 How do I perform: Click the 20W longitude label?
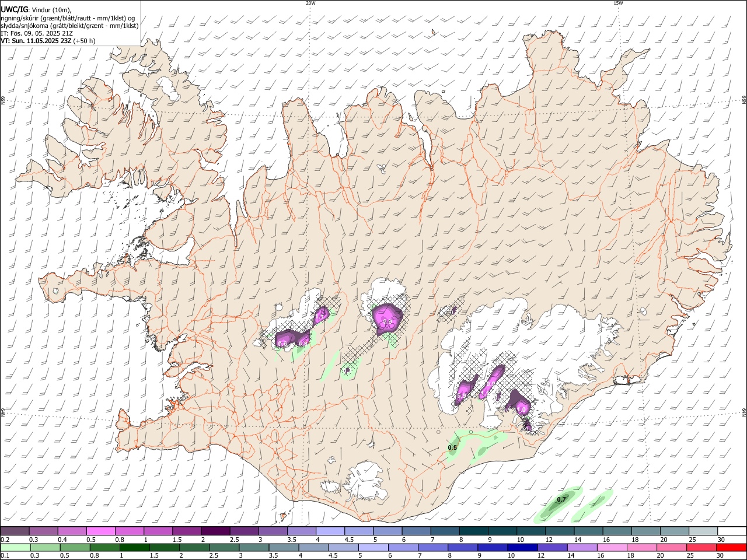[x=310, y=3]
